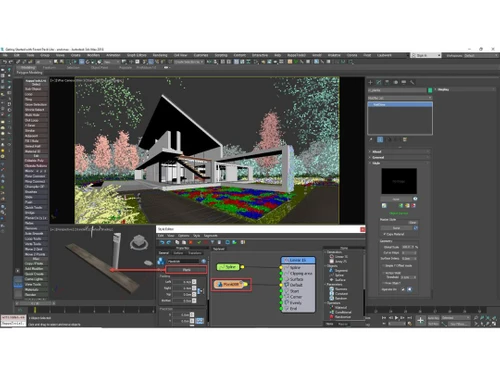
Task: Click the Paste icon in Style Editor toolbar
Action: pyautogui.click(x=184, y=242)
